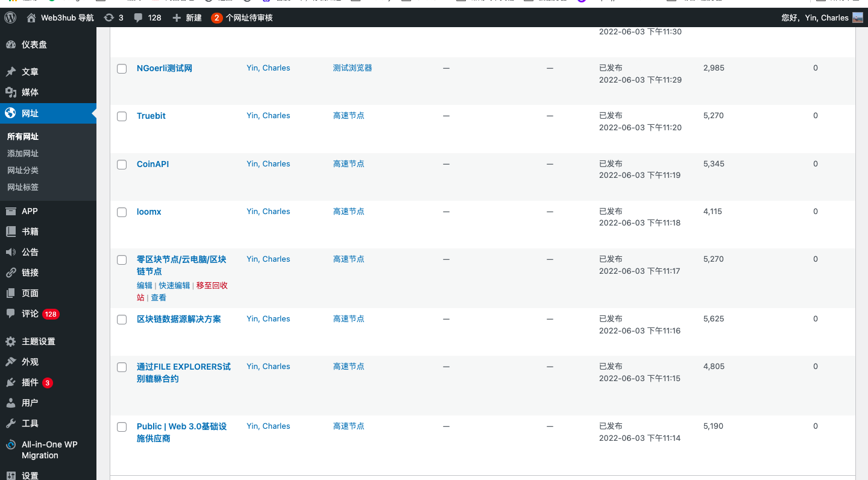This screenshot has width=868, height=480.
Task: Select the CoinAPI row checkbox
Action: point(121,164)
